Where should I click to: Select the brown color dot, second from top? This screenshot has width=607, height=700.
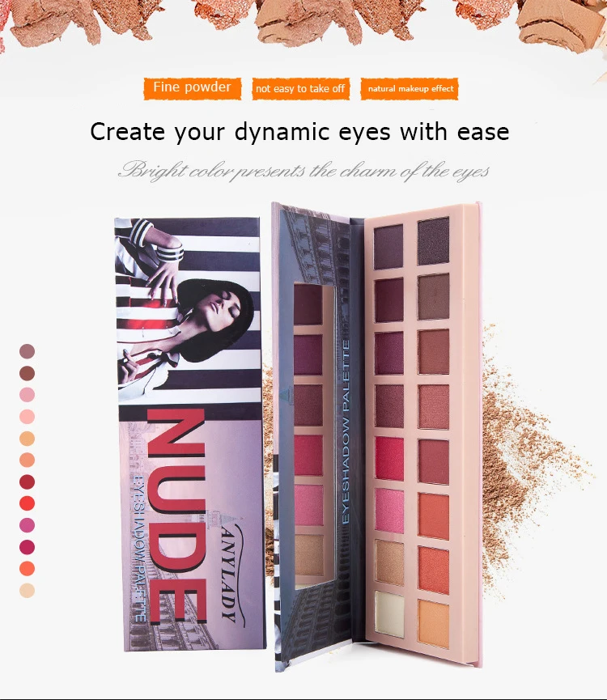[28, 373]
